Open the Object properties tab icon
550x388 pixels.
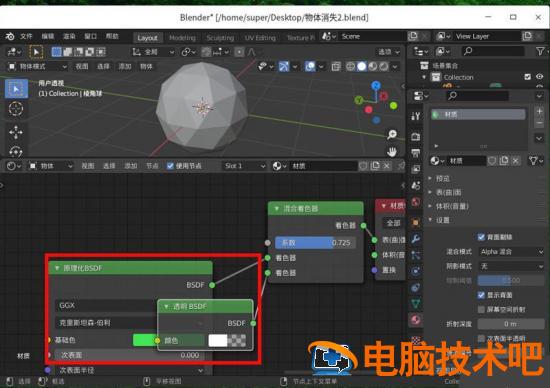coord(416,222)
